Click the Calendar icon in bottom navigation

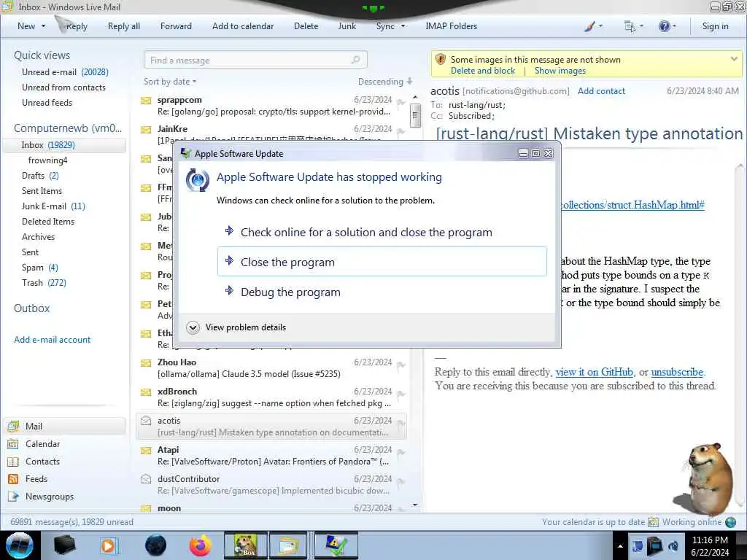[x=13, y=444]
